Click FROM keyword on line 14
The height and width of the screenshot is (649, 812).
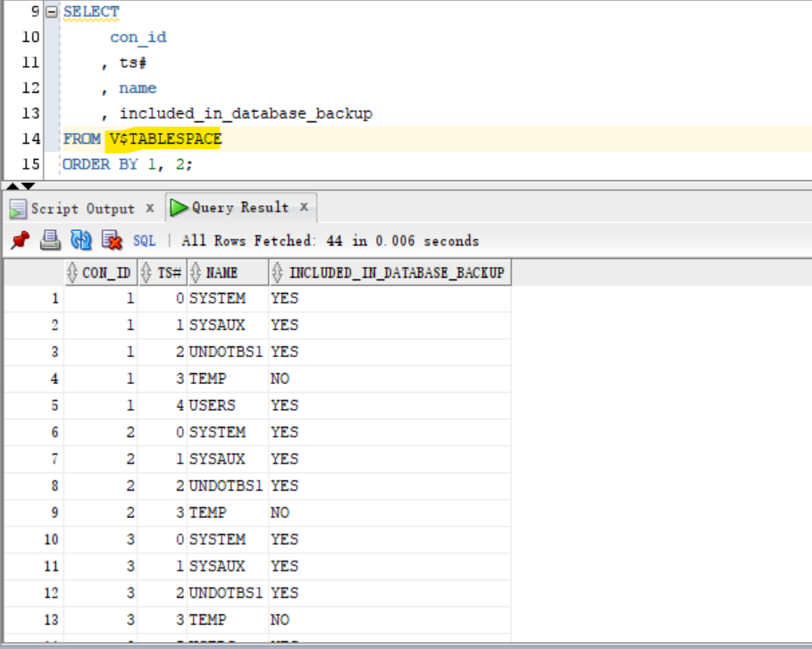click(82, 138)
